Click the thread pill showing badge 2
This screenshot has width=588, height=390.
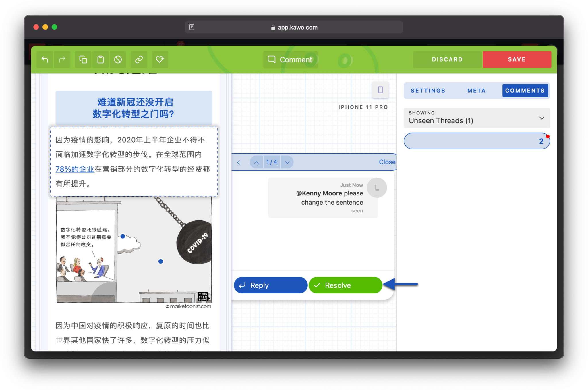tap(477, 141)
